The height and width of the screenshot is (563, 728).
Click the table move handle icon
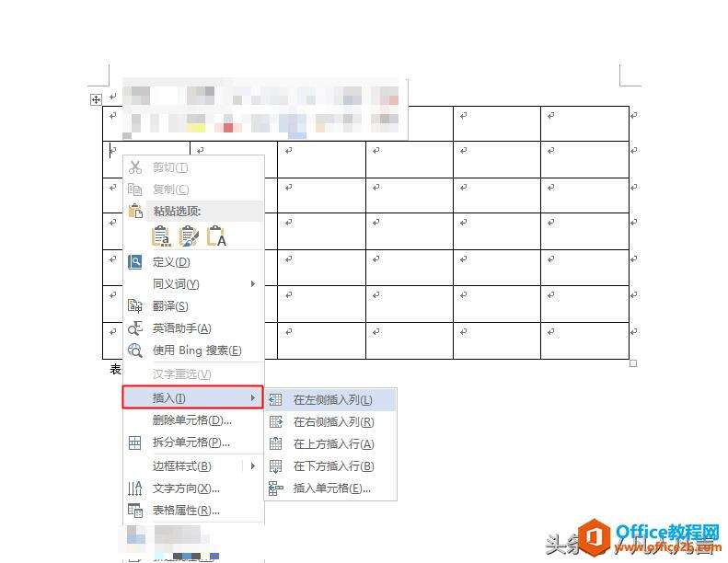(96, 99)
